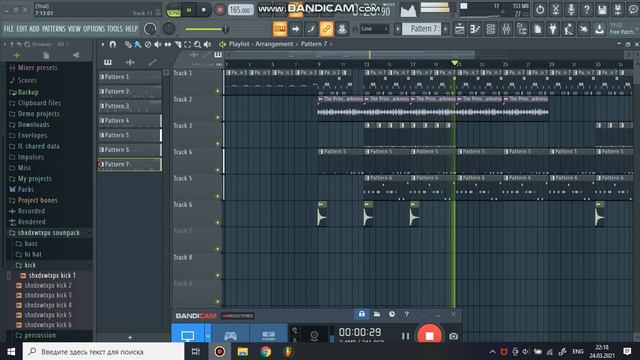Open Bandicam output folder icon
This screenshot has width=640, height=360.
377,314
